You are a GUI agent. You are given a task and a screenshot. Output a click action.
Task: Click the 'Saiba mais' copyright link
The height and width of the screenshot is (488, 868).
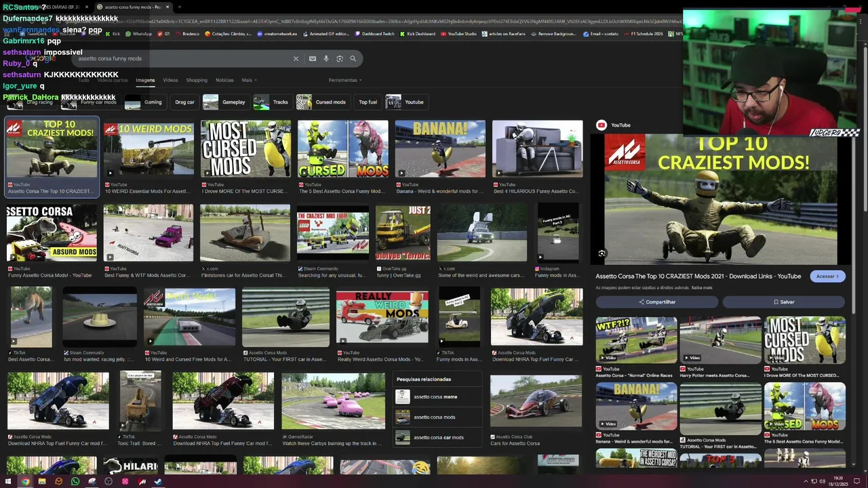702,287
